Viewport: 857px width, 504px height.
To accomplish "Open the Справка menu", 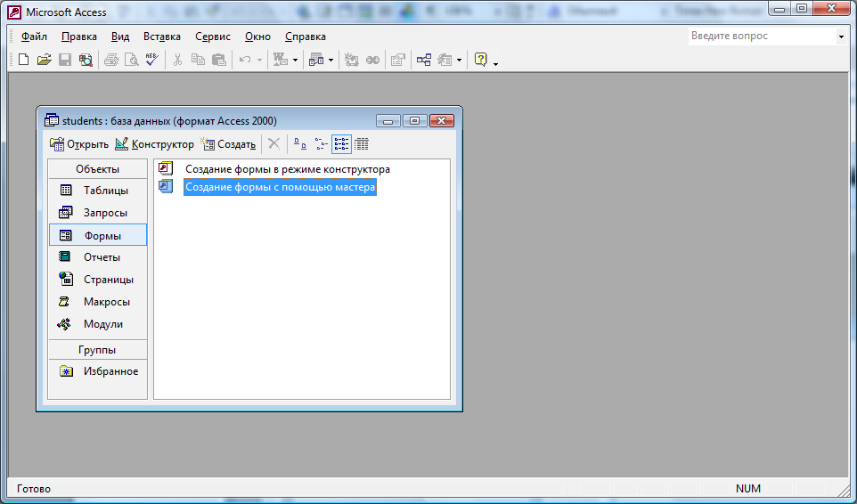I will tap(306, 37).
